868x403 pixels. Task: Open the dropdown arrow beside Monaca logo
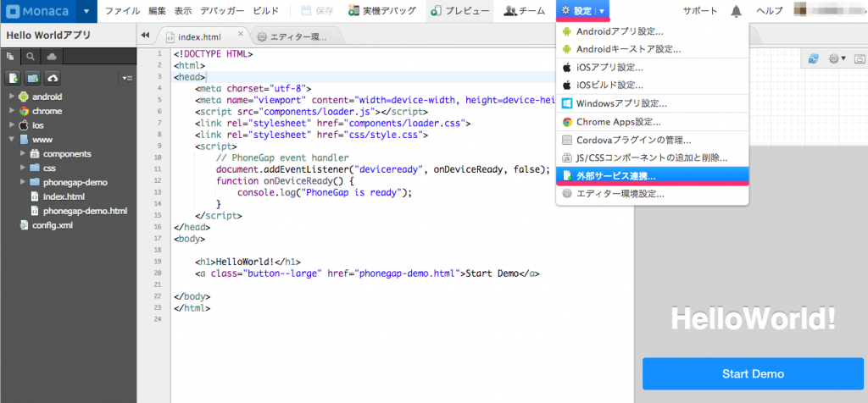tap(86, 11)
